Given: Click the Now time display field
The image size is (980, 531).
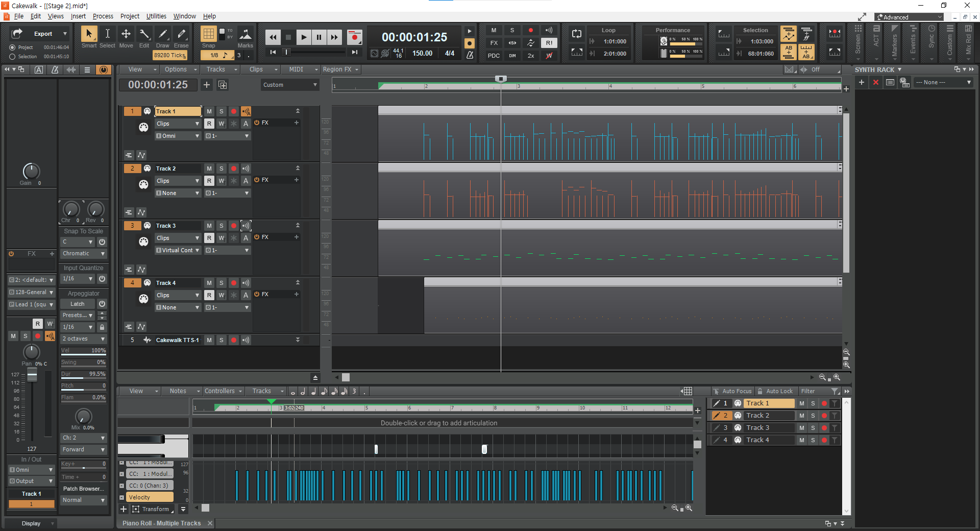Looking at the screenshot, I should coord(158,85).
